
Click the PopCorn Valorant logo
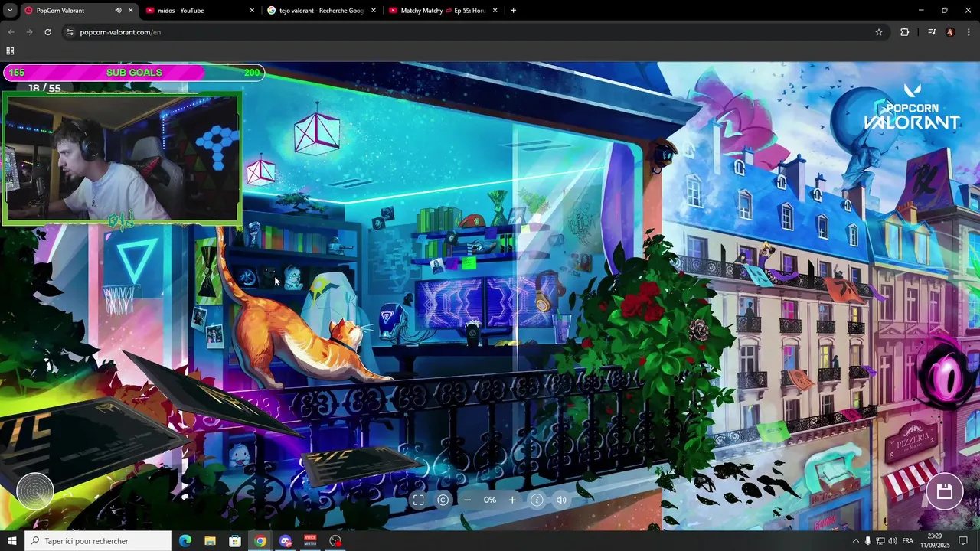click(911, 107)
